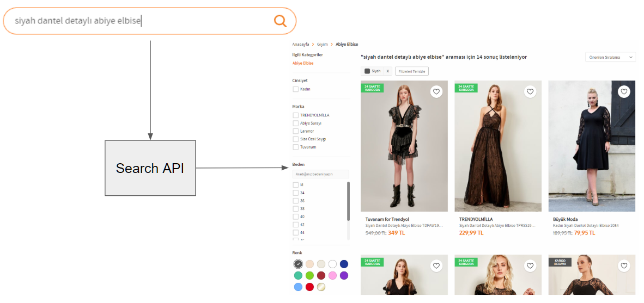Select the red color swatch
The height and width of the screenshot is (303, 644).
309,287
